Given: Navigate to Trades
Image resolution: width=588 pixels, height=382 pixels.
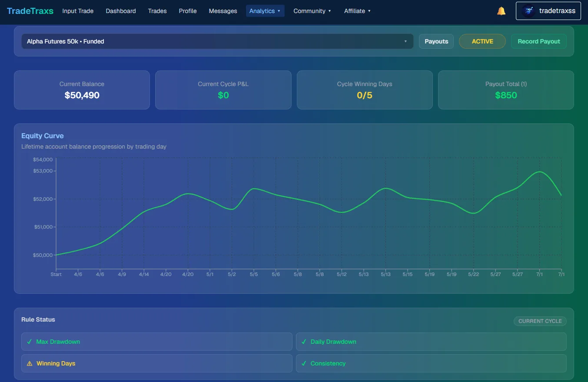Looking at the screenshot, I should [157, 11].
